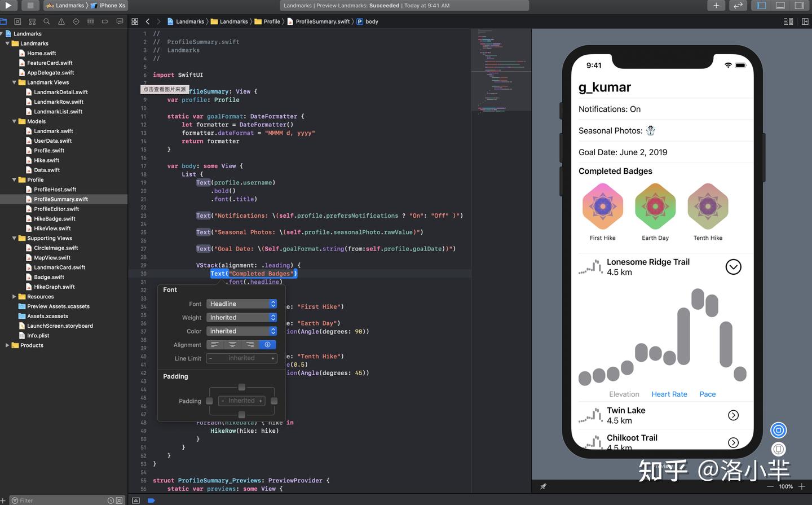
Task: Collapse the Models folder in the navigator
Action: (14, 121)
